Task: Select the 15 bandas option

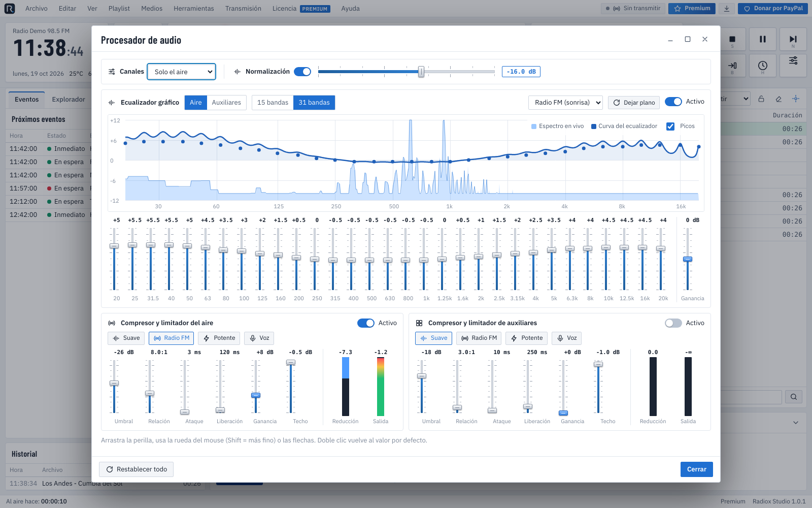Action: [273, 103]
